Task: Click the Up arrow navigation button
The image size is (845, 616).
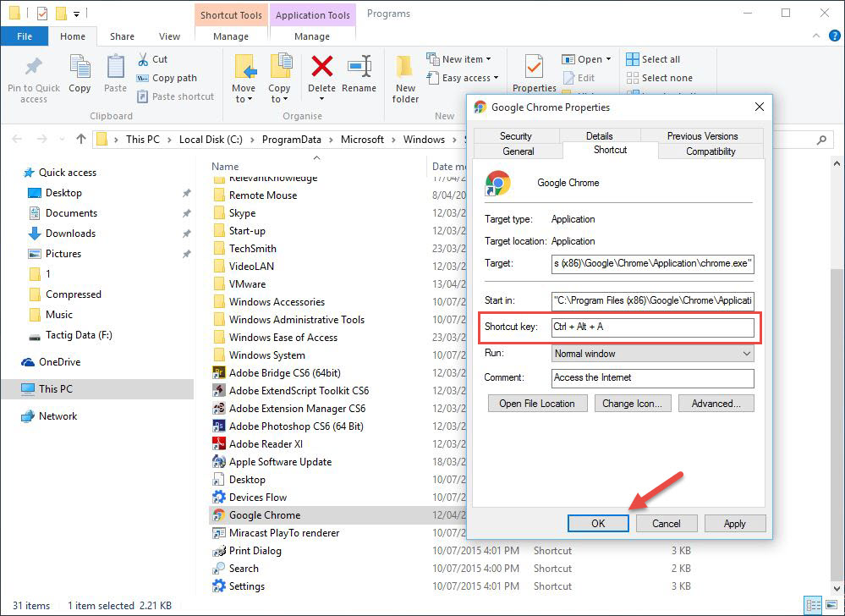Action: tap(81, 139)
